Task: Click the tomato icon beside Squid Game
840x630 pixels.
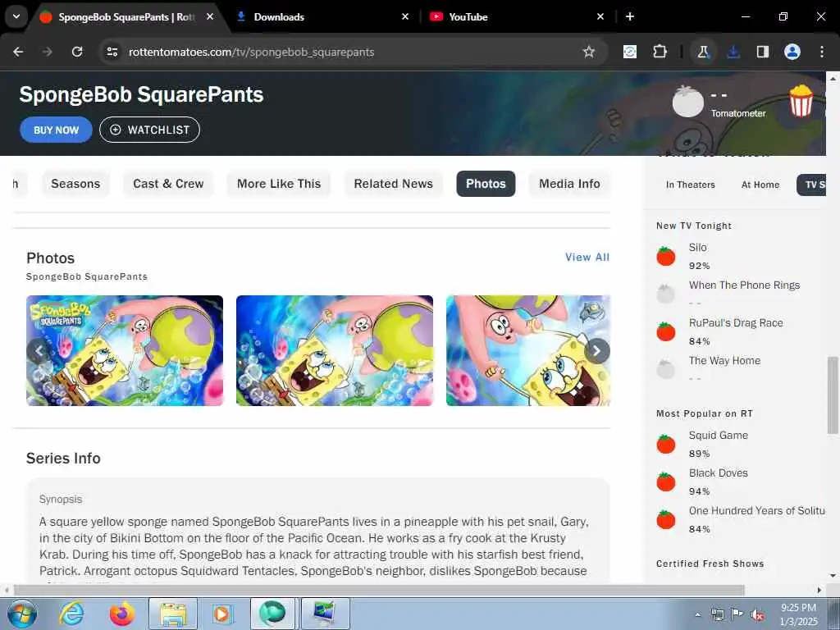Action: click(666, 444)
